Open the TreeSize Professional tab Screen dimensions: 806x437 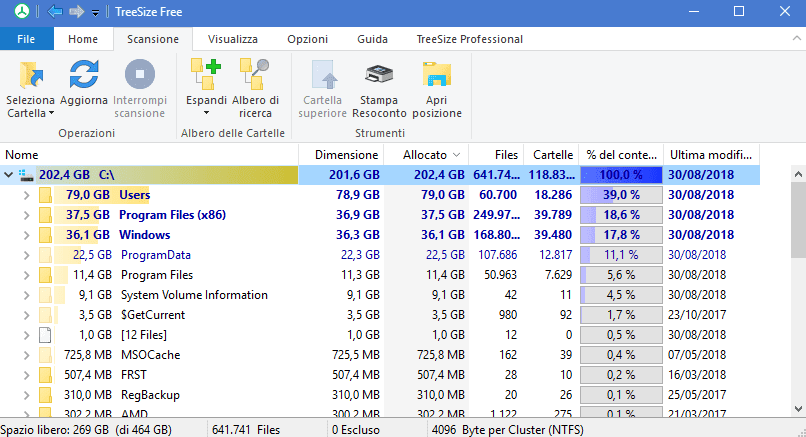click(x=469, y=39)
